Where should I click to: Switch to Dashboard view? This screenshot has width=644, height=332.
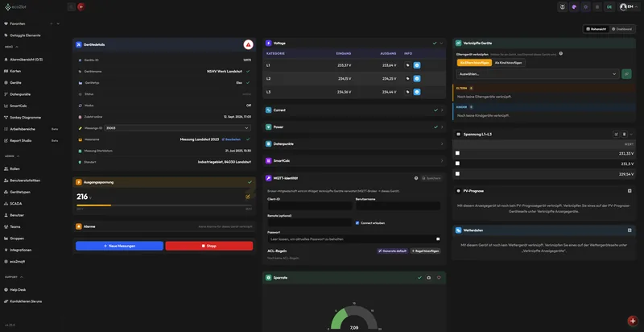coord(621,29)
